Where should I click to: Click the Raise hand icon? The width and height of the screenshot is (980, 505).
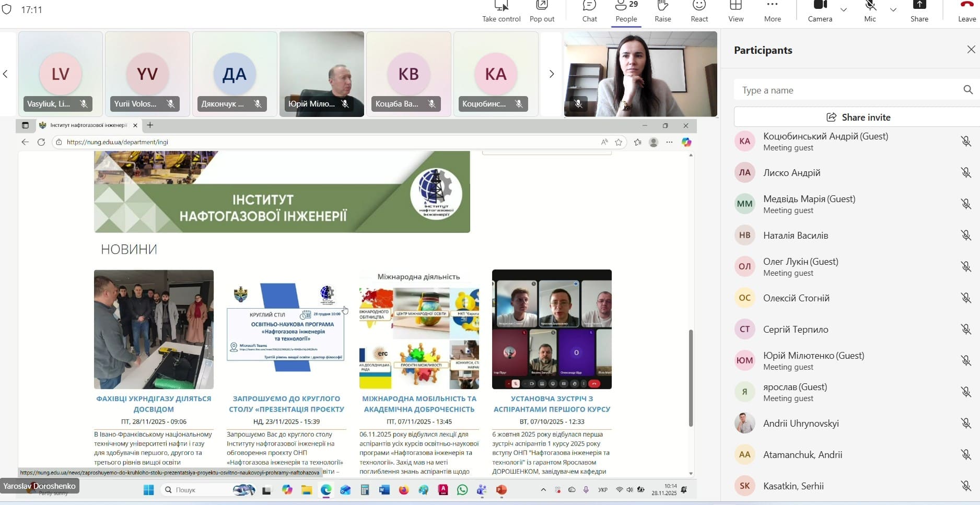(662, 10)
